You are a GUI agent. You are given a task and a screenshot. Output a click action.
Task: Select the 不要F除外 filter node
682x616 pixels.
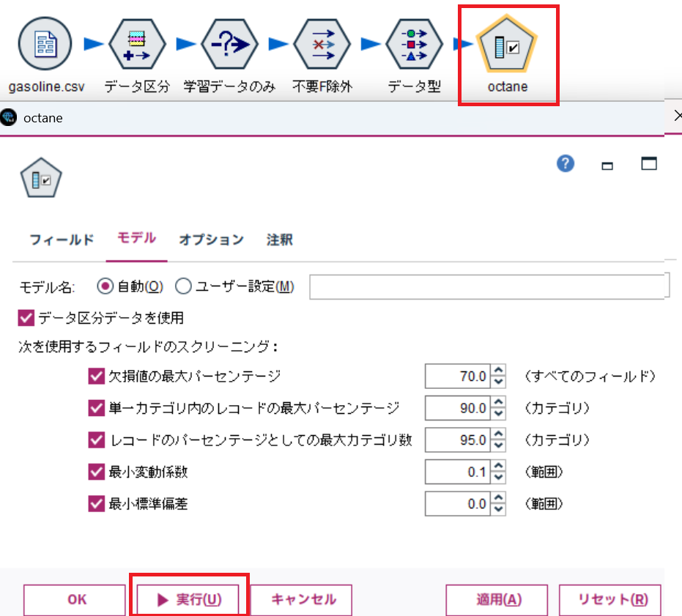click(322, 44)
